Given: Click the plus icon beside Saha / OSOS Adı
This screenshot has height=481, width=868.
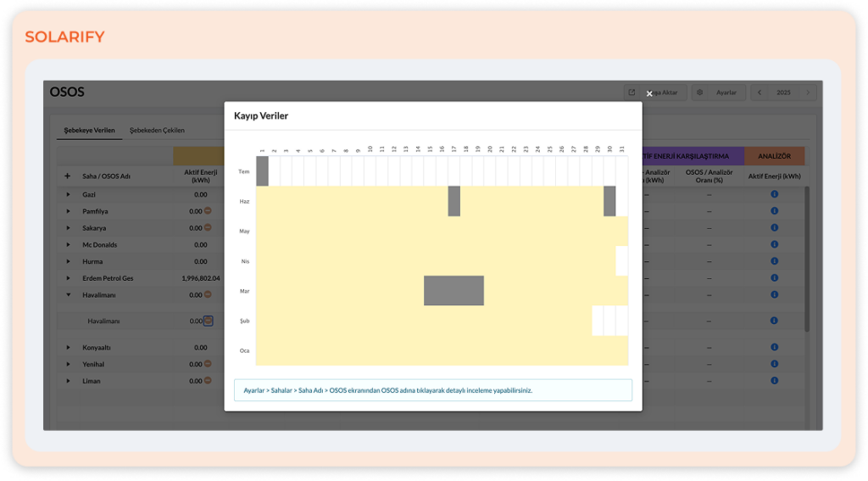Looking at the screenshot, I should (68, 176).
